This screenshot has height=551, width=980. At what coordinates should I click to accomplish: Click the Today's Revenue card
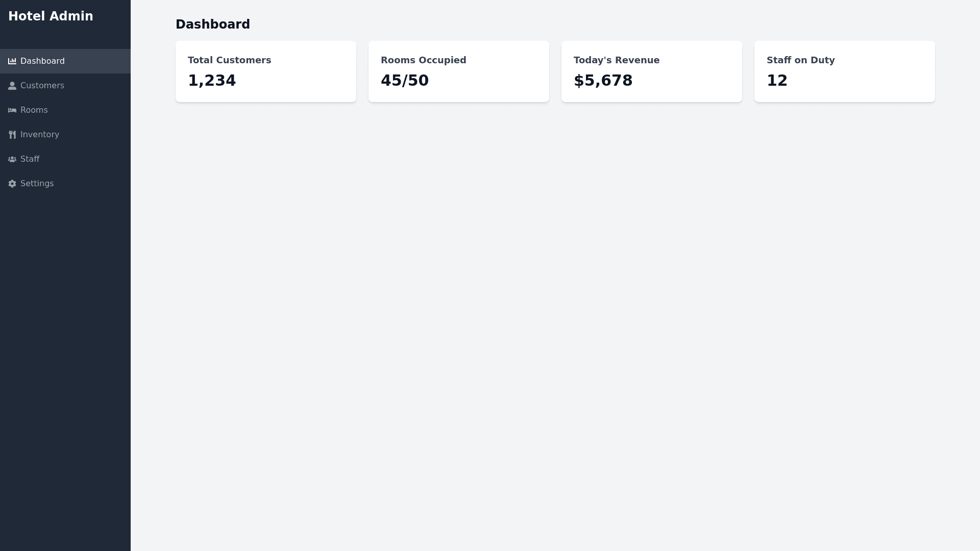pos(651,71)
